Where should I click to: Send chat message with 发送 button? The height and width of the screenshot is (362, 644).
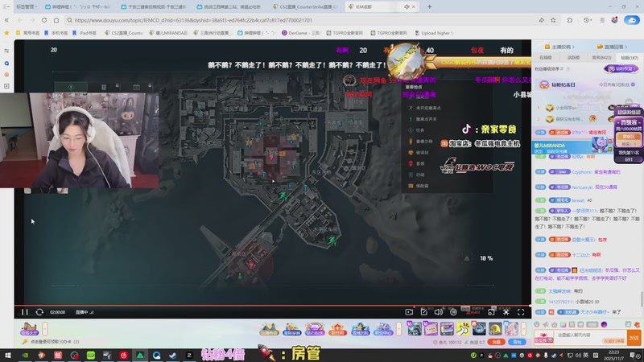coord(634,338)
